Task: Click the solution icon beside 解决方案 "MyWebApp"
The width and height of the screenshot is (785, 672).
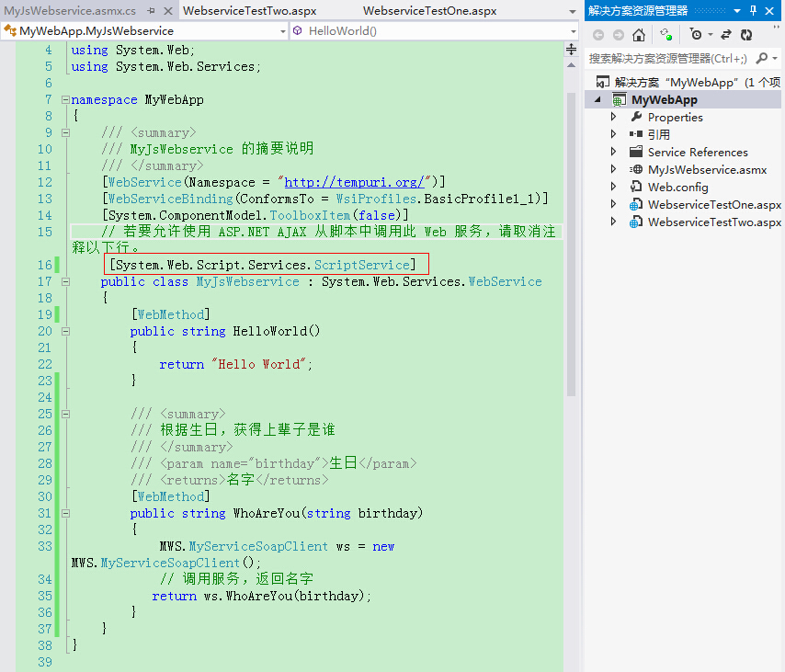Action: pyautogui.click(x=603, y=82)
